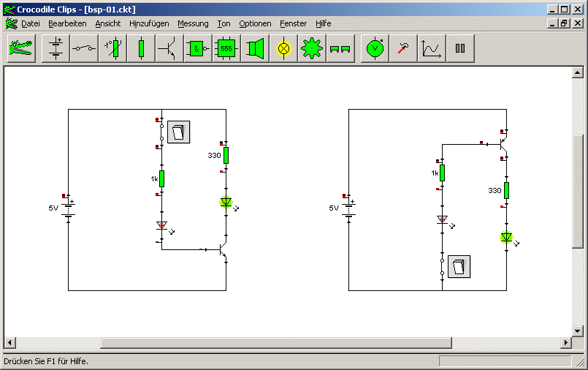This screenshot has height=370, width=588.
Task: Select the 1k resistor in left circuit
Action: pyautogui.click(x=161, y=178)
